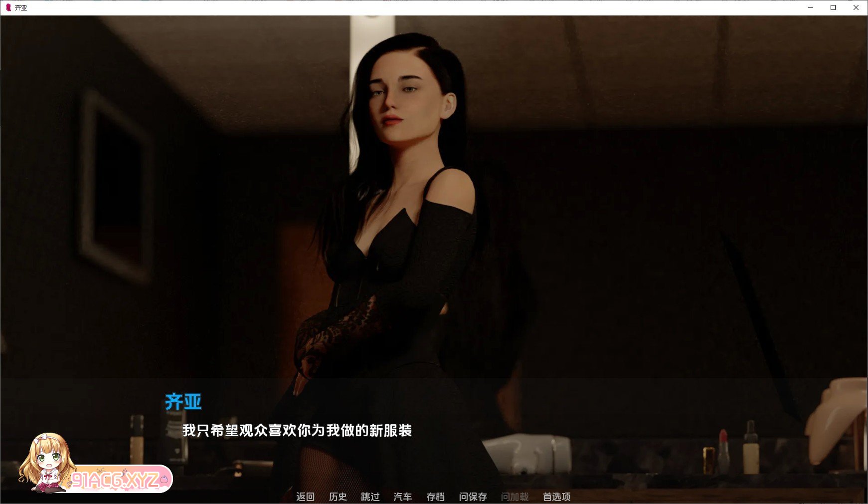868x504 pixels.
Task: Open the 历史 dialogue log
Action: 338,497
